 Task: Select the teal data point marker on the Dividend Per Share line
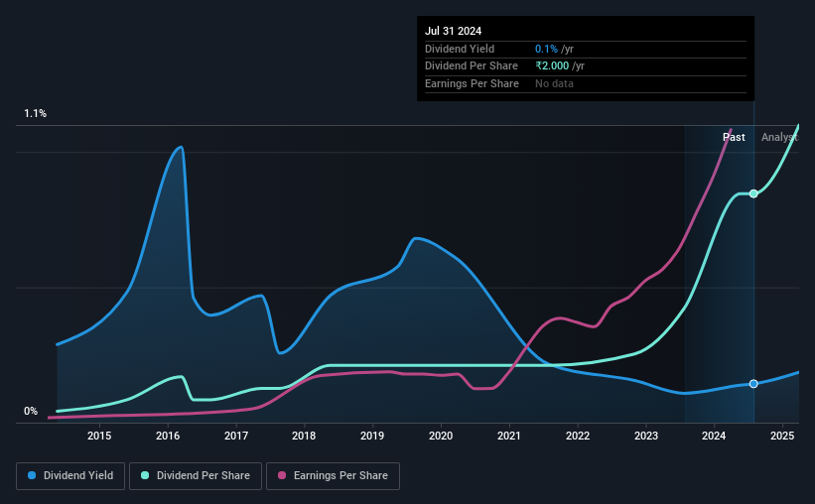coord(753,193)
